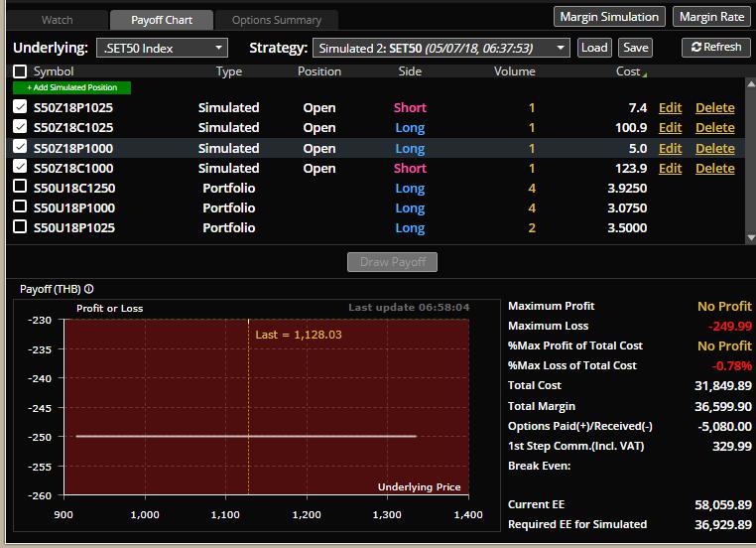This screenshot has height=548, width=756.
Task: Click the Position column header
Action: [x=319, y=71]
